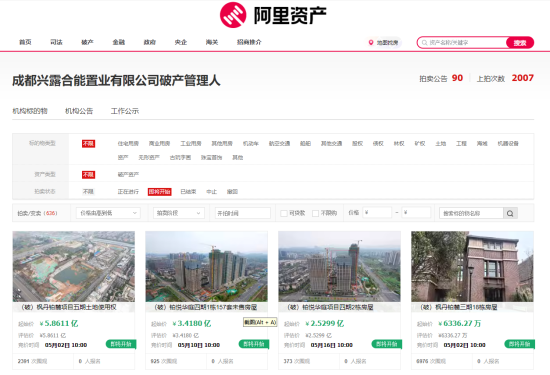550x375 pixels.
Task: Select 不限 in the 资产类型 row
Action: (88, 175)
